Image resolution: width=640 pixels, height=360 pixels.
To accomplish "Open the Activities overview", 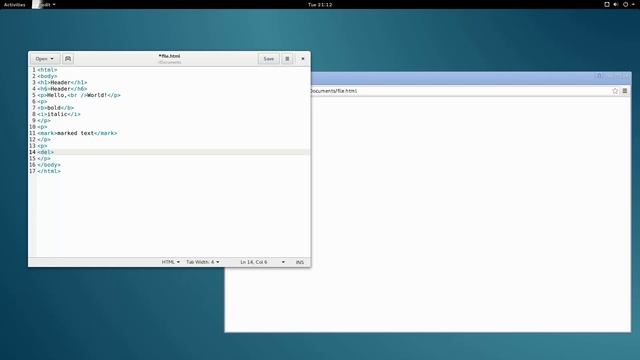I will point(14,4).
